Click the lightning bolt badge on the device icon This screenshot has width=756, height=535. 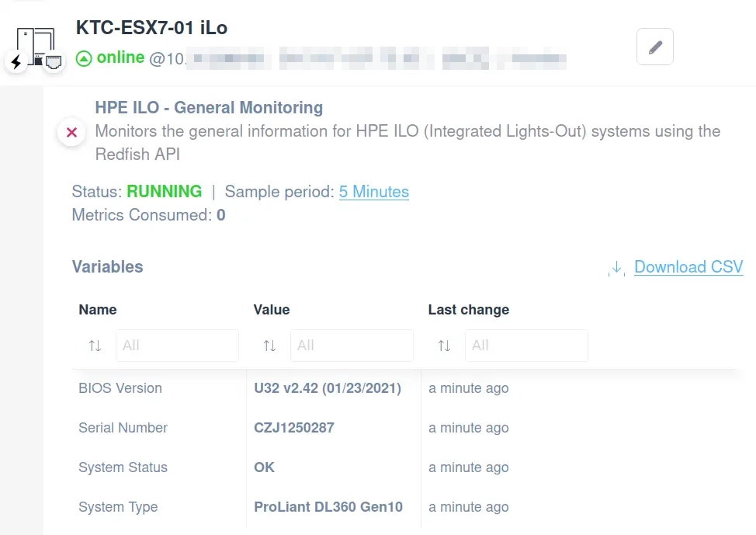tap(16, 62)
